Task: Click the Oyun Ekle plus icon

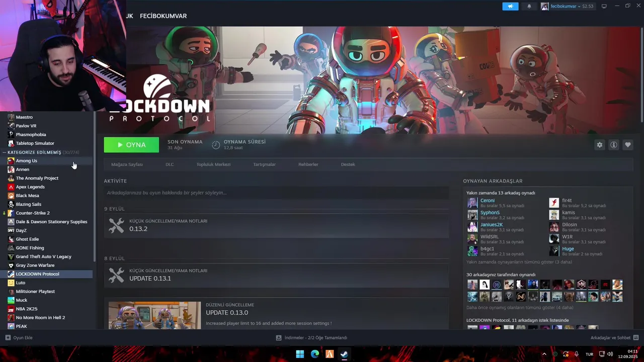Action: tap(8, 338)
